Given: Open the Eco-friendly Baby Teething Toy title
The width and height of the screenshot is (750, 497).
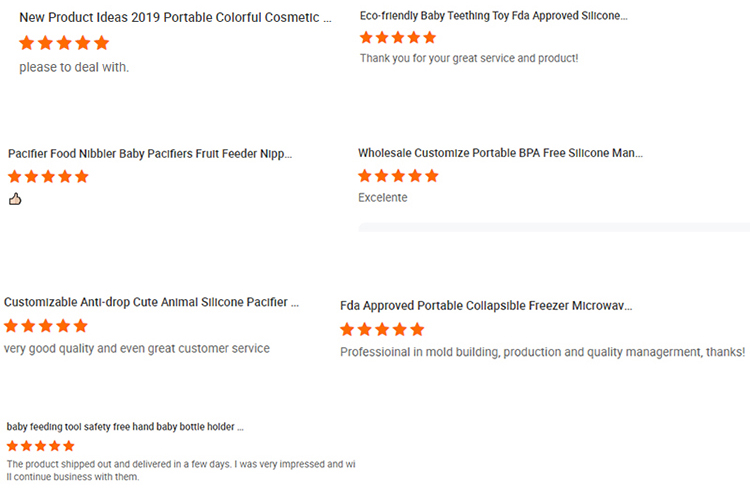Looking at the screenshot, I should pos(494,16).
